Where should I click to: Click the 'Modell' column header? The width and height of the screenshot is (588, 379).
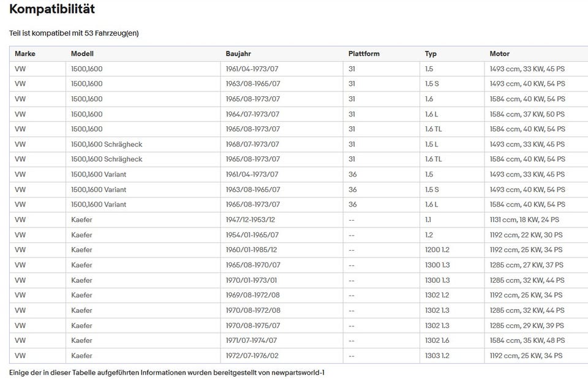pos(82,54)
